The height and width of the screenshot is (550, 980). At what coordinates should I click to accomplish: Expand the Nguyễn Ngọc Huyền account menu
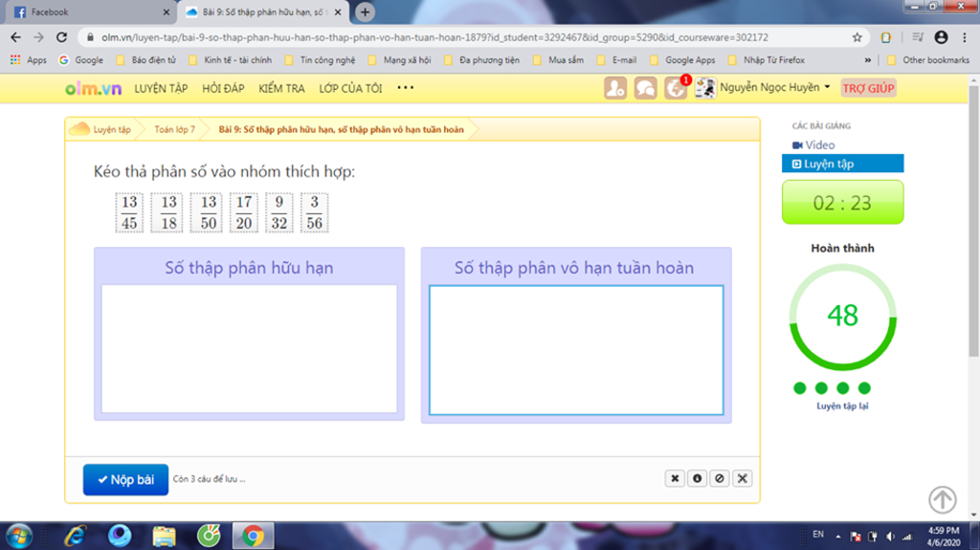point(775,87)
